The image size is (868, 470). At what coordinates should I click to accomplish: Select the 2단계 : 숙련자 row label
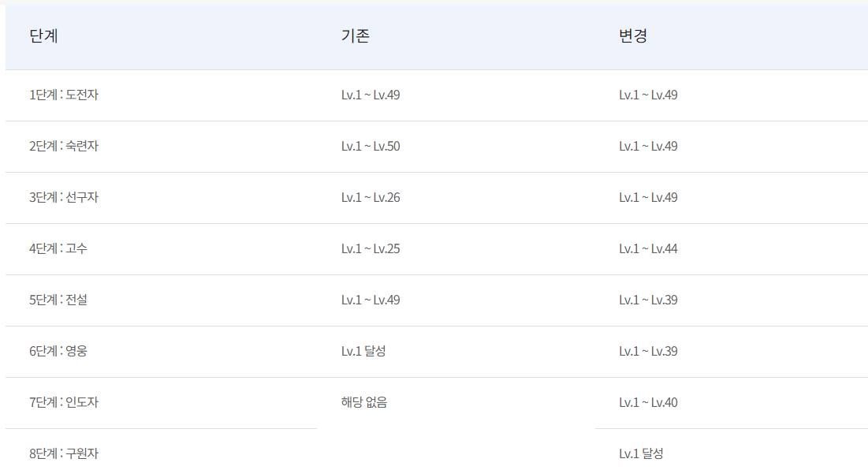[x=64, y=146]
